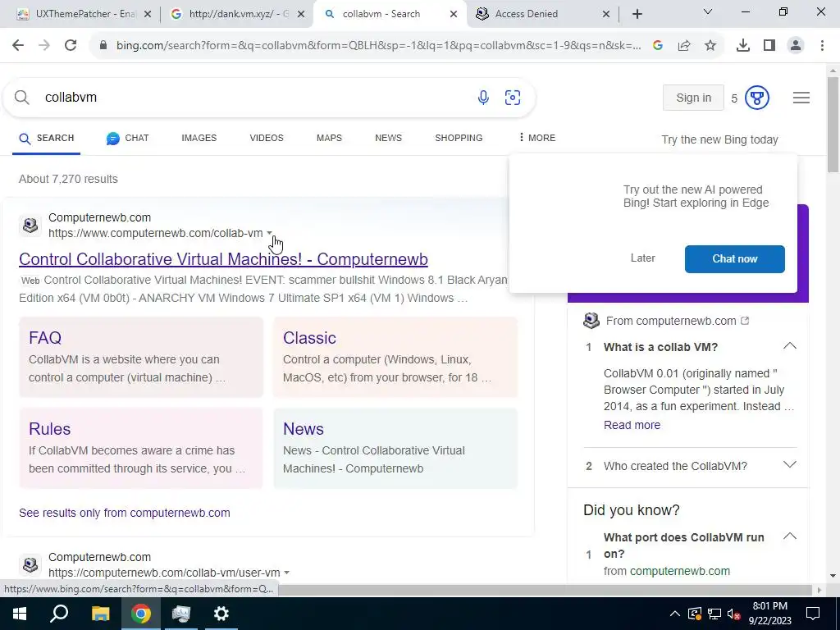The image size is (840, 630).
Task: Open Chrome profile avatar
Action: click(796, 46)
